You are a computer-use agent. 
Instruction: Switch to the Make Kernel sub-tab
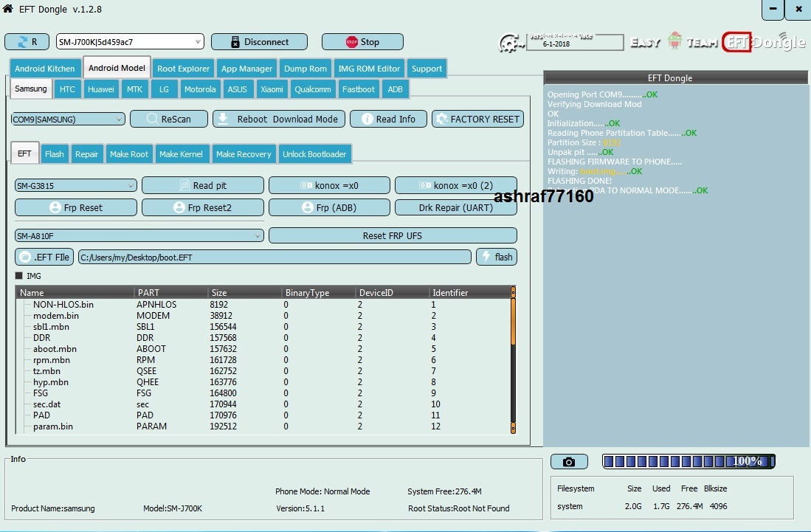pos(181,154)
